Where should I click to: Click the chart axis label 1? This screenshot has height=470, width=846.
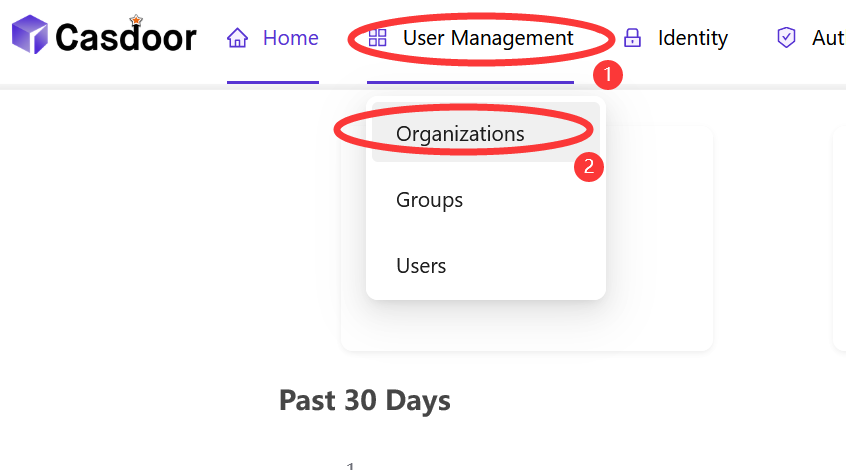point(351,465)
